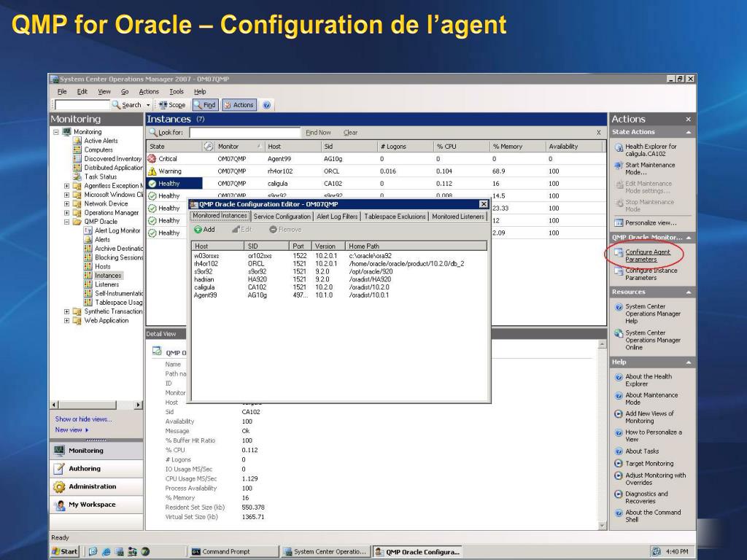Screen dimensions: 747x560
Task: Collapse the QMP Oracle tree node
Action: click(66, 222)
